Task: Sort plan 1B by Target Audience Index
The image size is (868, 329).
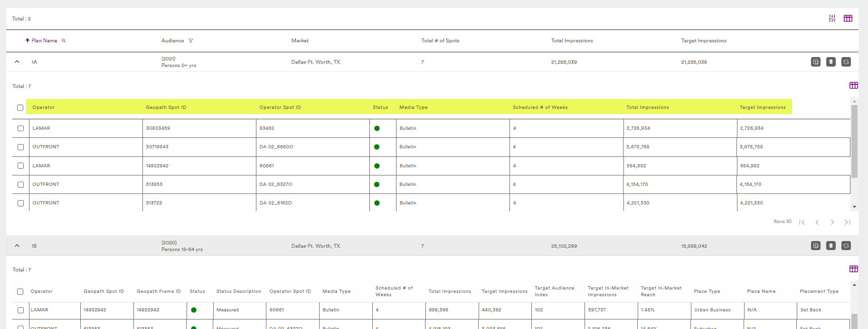Action: 554,291
